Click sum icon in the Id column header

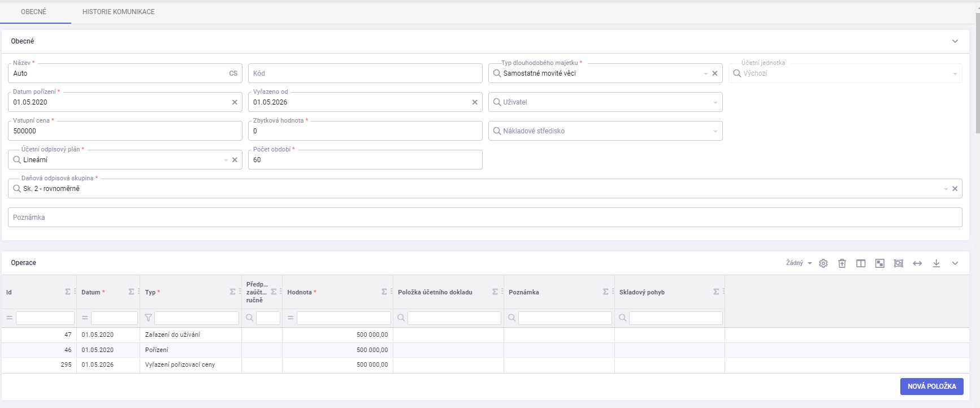click(x=68, y=292)
